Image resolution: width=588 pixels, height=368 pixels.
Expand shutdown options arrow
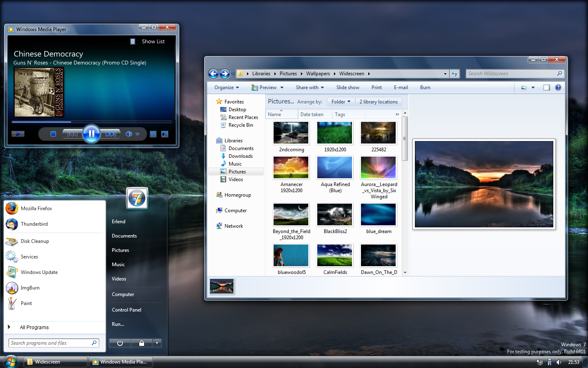point(157,343)
